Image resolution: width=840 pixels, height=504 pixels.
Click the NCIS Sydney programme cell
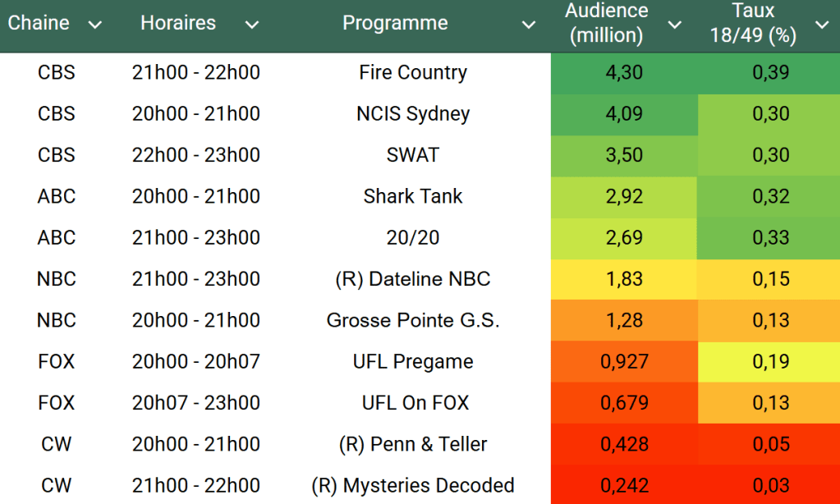413,113
